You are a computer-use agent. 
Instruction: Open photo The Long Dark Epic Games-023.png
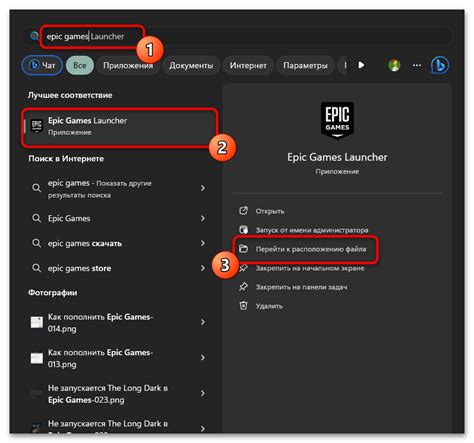(x=108, y=394)
